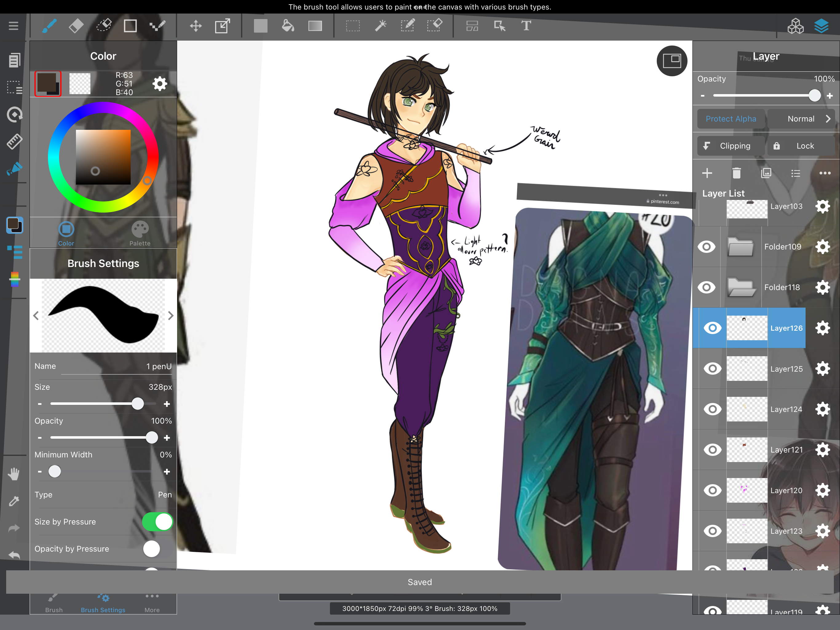
Task: Select the Magic Wand selection tool
Action: pyautogui.click(x=381, y=26)
